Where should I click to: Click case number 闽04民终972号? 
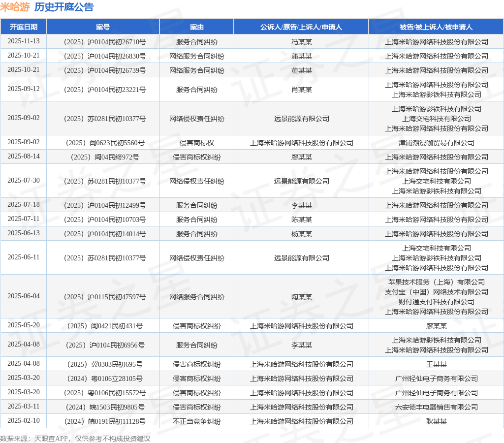[x=105, y=157]
